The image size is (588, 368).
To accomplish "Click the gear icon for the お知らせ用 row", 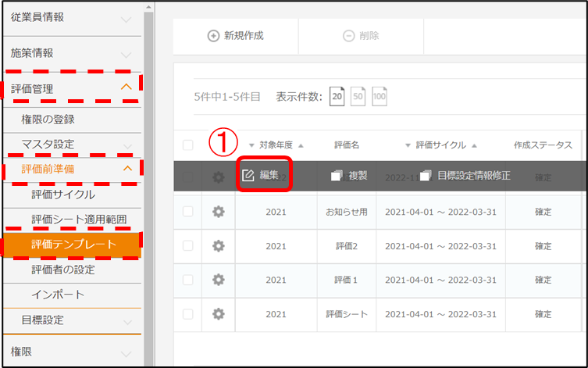I will [x=219, y=212].
